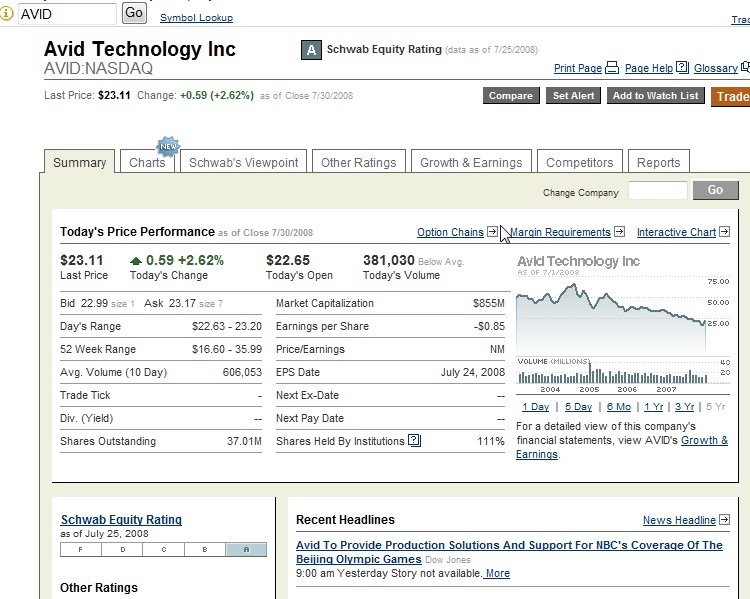This screenshot has width=750, height=599.
Task: Click the printer icon next to Print Page
Action: point(612,67)
